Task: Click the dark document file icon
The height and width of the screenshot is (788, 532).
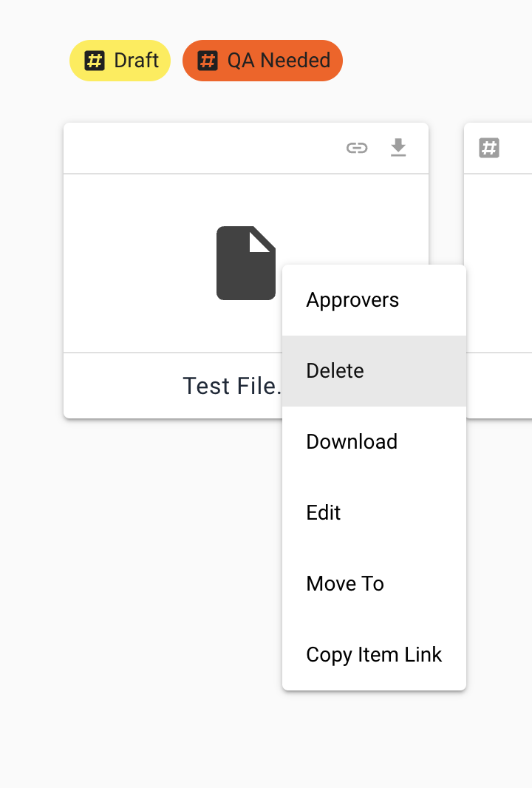Action: [x=245, y=262]
